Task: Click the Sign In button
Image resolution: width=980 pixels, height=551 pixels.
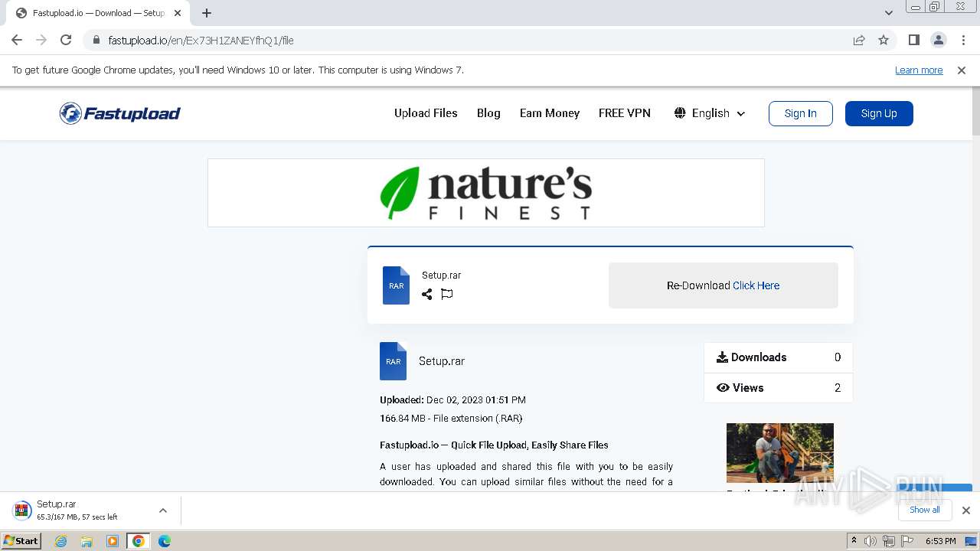Action: coord(800,113)
